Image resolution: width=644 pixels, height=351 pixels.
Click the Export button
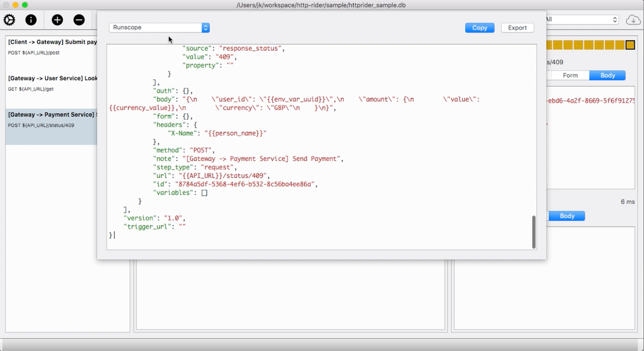click(517, 28)
